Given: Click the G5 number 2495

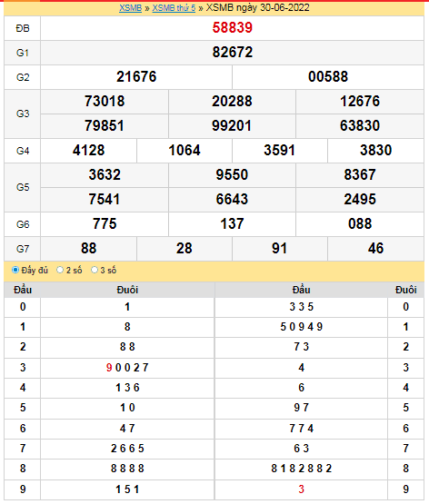Looking at the screenshot, I should coord(360,199).
